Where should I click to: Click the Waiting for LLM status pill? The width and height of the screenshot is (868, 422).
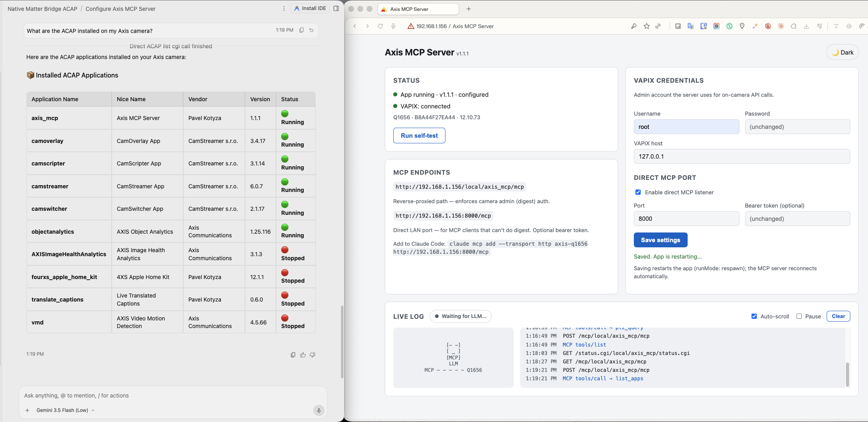461,316
